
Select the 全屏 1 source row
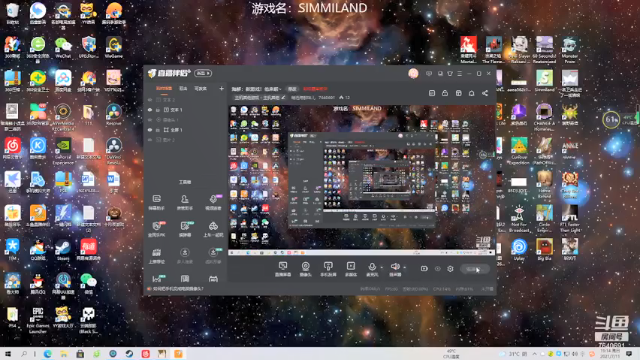coord(186,130)
